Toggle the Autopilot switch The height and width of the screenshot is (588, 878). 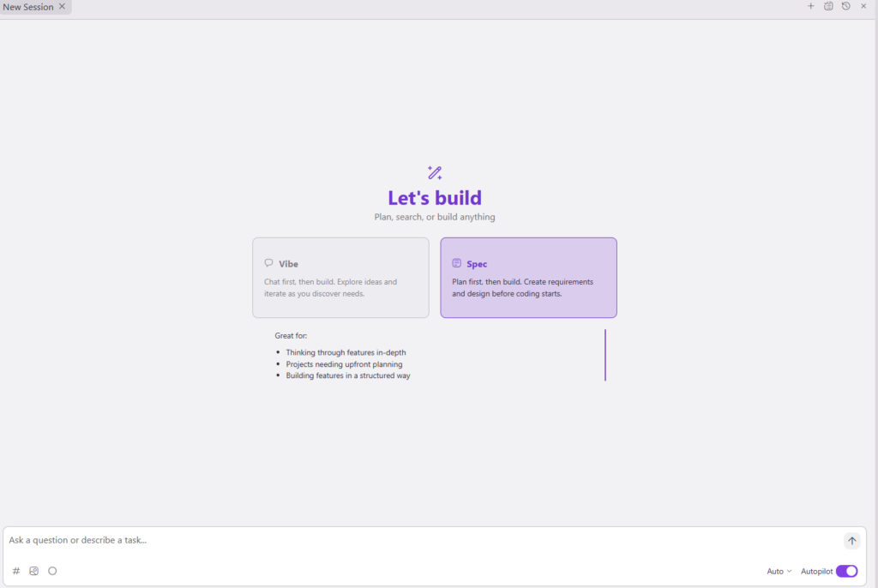[x=846, y=571]
